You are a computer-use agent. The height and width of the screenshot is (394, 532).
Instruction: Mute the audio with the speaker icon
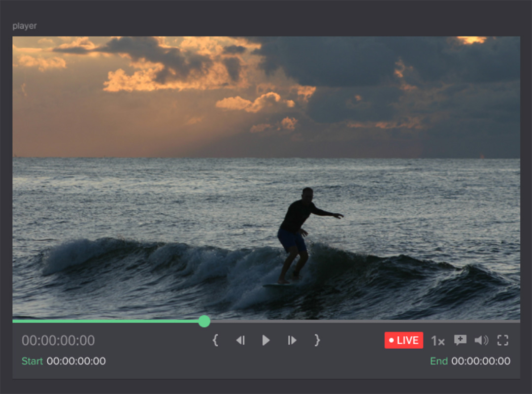click(481, 340)
